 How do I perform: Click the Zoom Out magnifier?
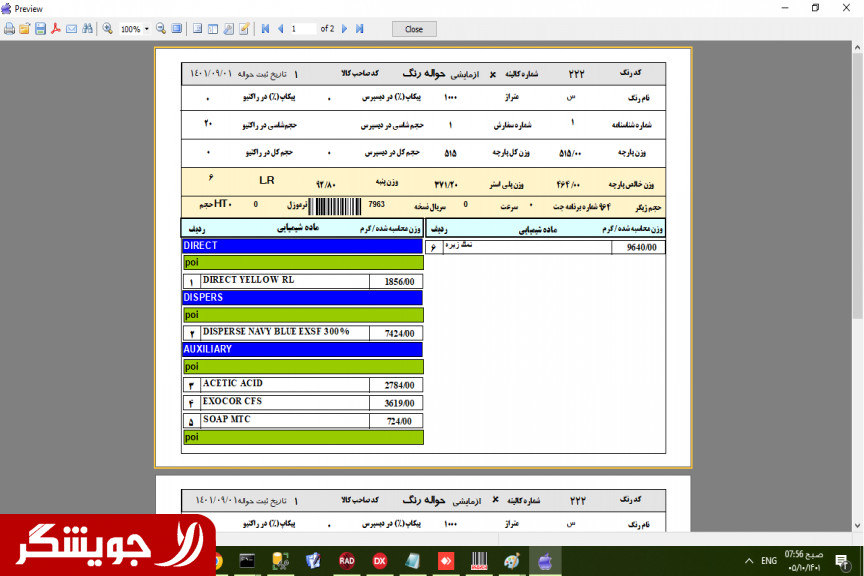tap(162, 29)
